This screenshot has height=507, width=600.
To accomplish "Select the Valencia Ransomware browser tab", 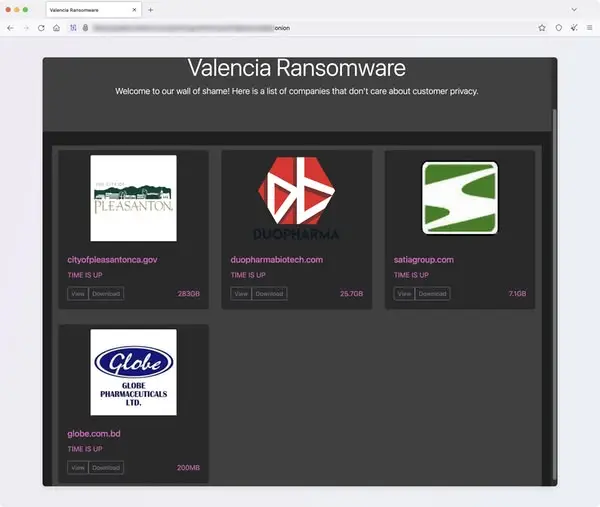I will (x=94, y=10).
